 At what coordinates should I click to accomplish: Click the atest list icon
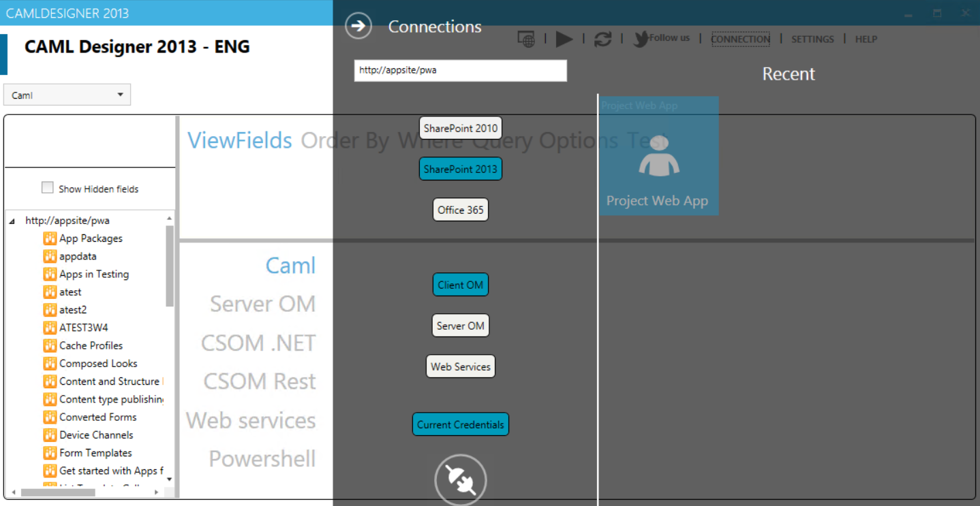[50, 291]
